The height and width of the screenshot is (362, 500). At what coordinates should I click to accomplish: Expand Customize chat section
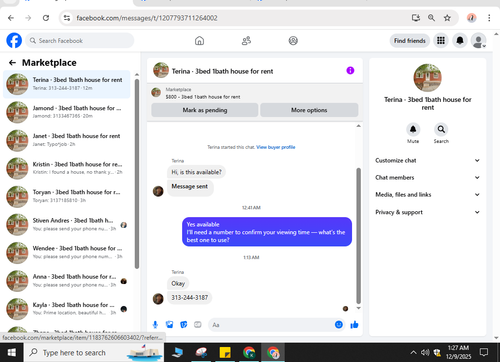[428, 160]
